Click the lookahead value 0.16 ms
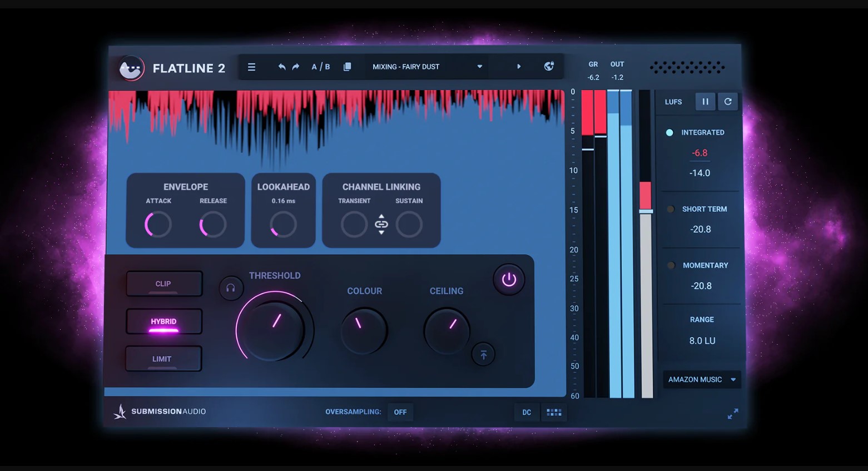 (x=284, y=201)
